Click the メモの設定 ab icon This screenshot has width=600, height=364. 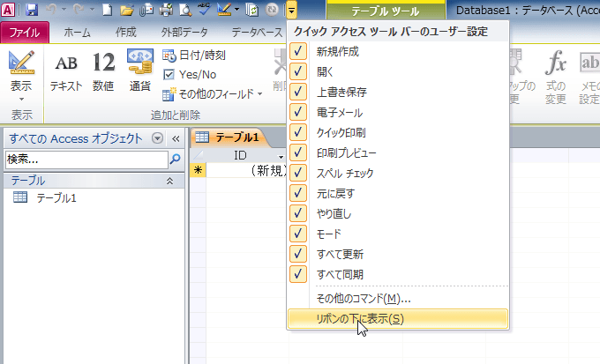[x=589, y=77]
